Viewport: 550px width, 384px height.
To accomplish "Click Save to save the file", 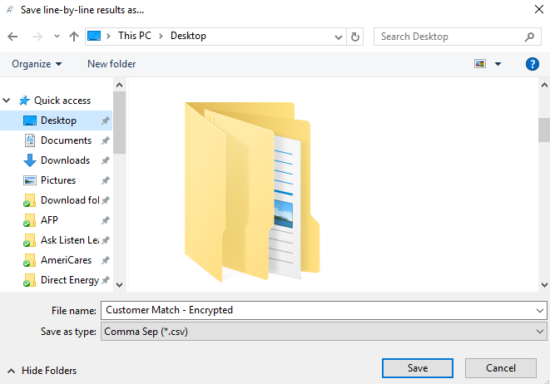I will [x=417, y=368].
